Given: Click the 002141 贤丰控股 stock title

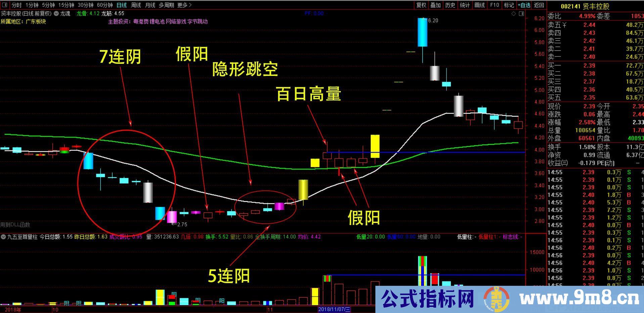Looking at the screenshot, I should (585, 6).
